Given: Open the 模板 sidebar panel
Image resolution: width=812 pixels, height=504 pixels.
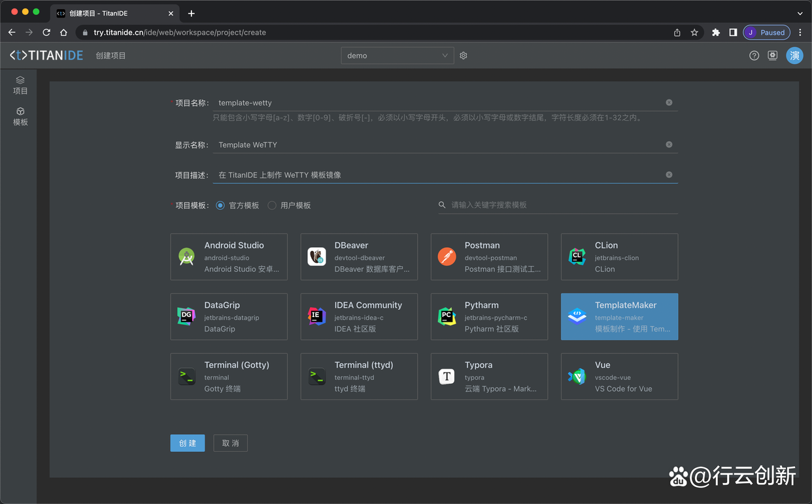Looking at the screenshot, I should click(x=20, y=116).
